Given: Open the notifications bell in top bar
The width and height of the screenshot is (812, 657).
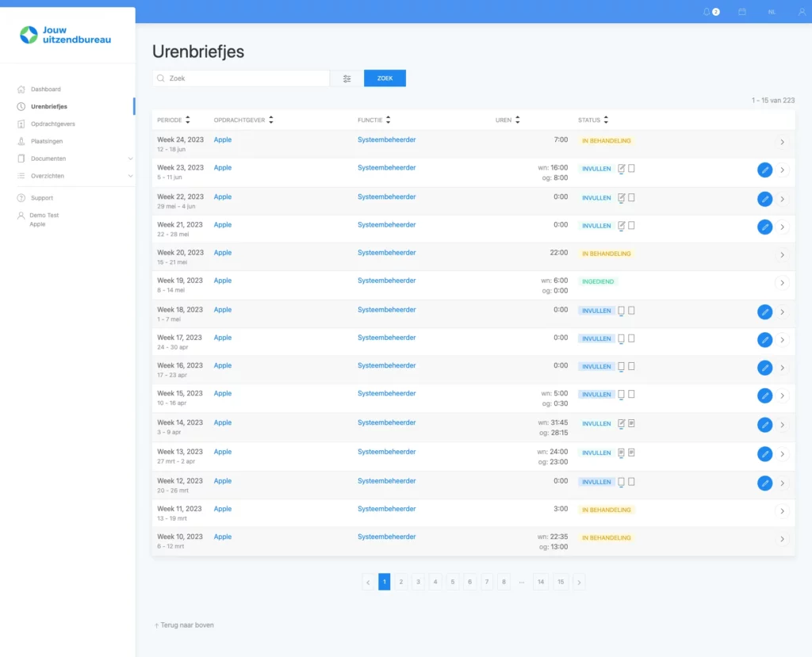Looking at the screenshot, I should pyautogui.click(x=707, y=12).
